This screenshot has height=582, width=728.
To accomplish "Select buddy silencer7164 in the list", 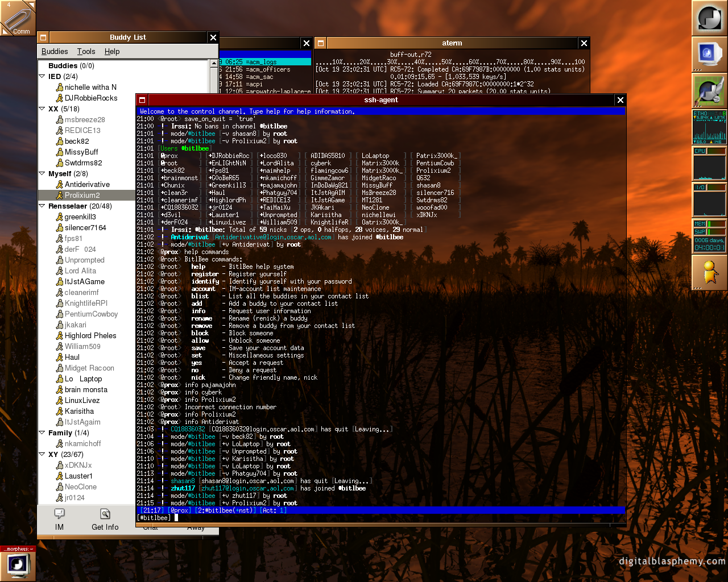I will (x=86, y=228).
